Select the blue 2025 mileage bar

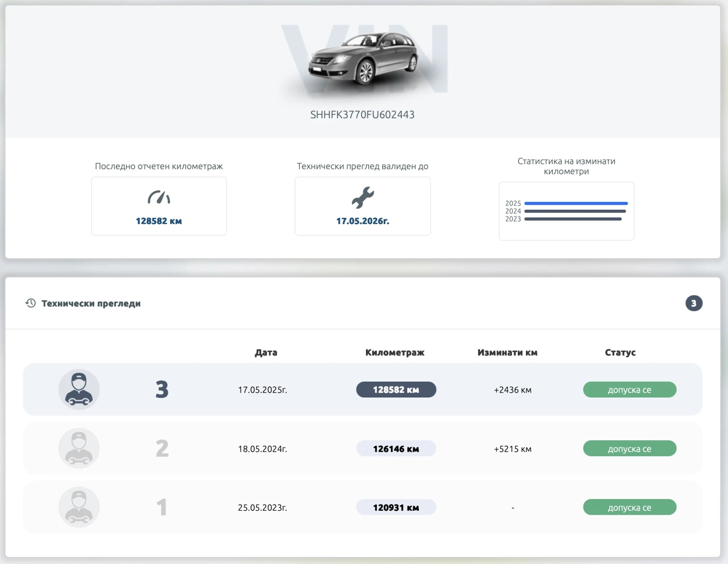pos(576,203)
